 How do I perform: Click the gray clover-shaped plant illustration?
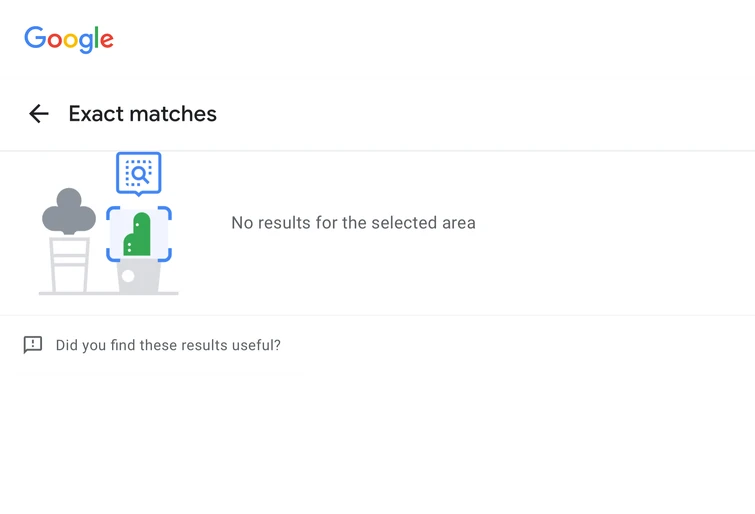[69, 210]
